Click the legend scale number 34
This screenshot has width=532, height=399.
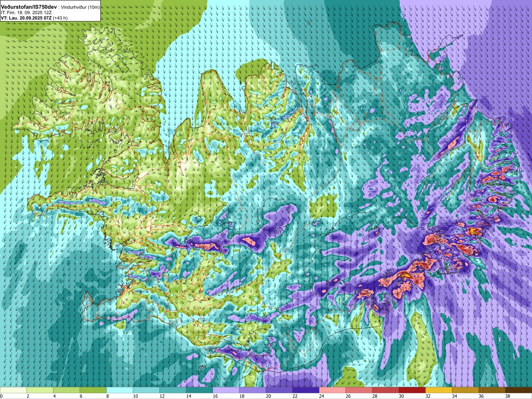point(455,396)
